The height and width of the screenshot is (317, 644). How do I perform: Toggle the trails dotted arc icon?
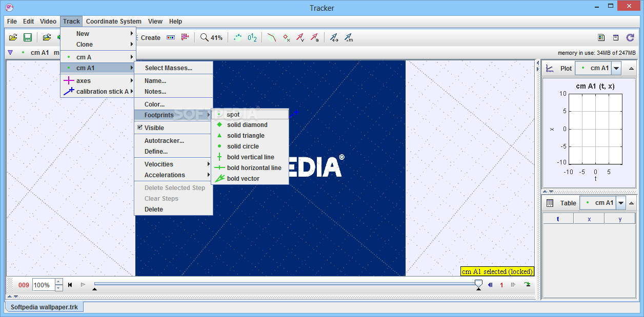238,37
